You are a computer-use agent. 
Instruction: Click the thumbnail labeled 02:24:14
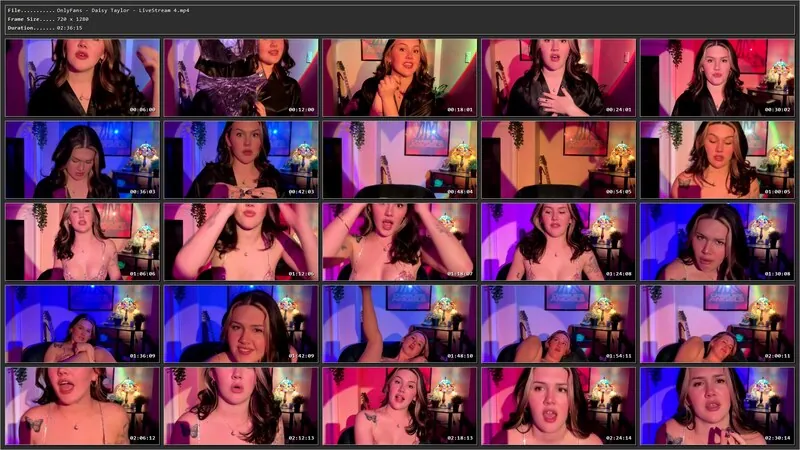tap(558, 406)
